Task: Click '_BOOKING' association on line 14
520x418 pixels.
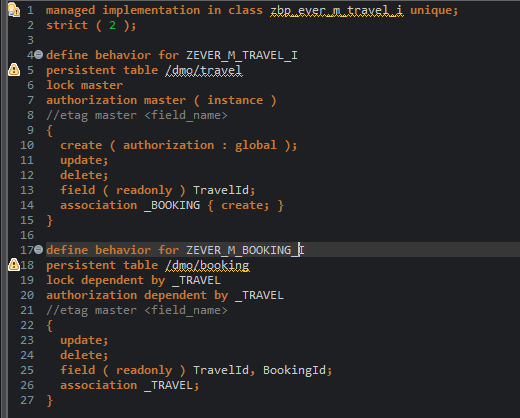Action: click(x=172, y=205)
